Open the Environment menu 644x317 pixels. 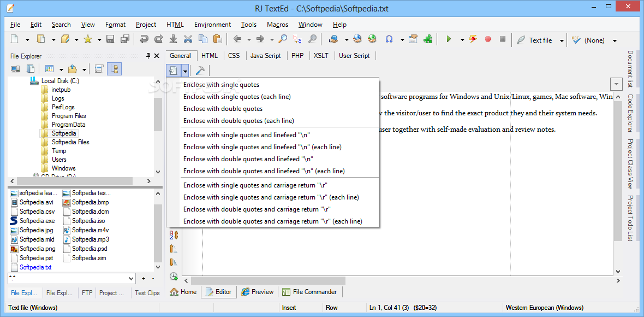[x=212, y=24]
